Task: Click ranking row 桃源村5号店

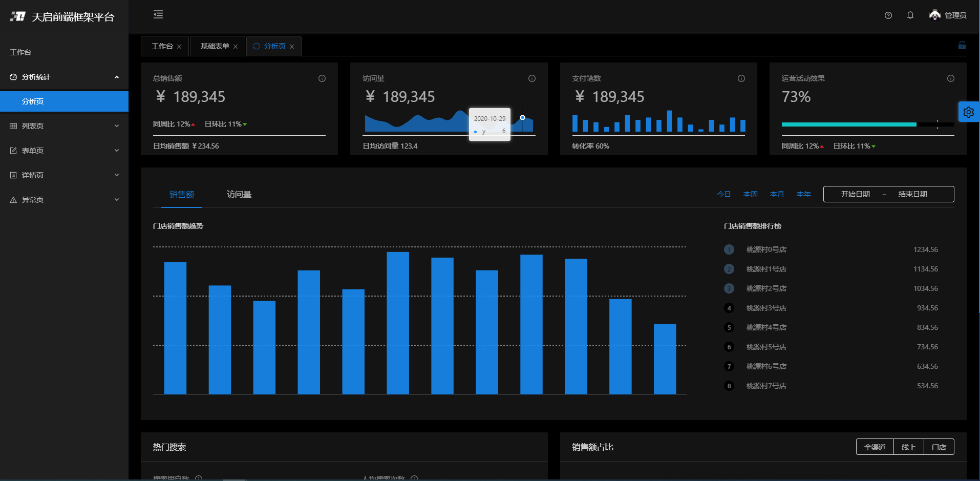Action: tap(830, 347)
